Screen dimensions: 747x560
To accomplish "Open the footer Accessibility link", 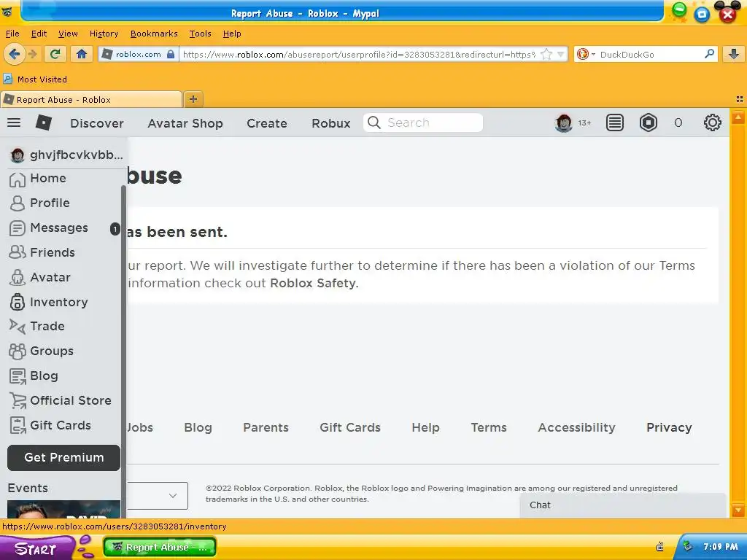I will click(576, 427).
